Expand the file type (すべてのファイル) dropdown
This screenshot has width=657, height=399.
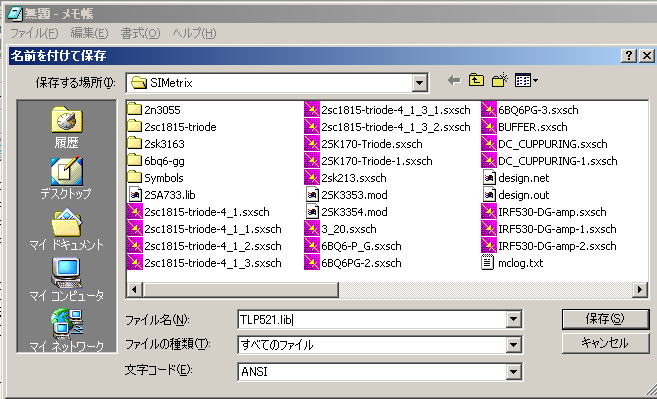(x=513, y=345)
